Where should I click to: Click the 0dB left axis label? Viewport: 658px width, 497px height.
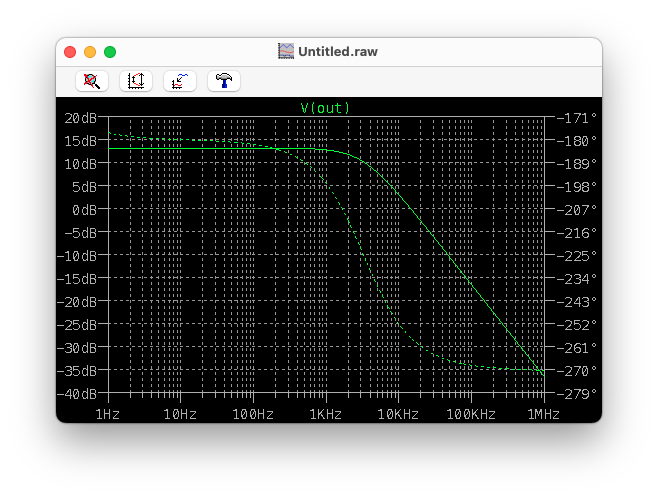pos(84,210)
